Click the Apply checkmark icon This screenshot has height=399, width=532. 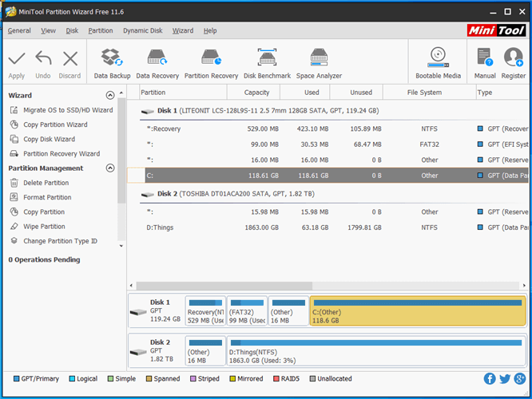(x=17, y=59)
